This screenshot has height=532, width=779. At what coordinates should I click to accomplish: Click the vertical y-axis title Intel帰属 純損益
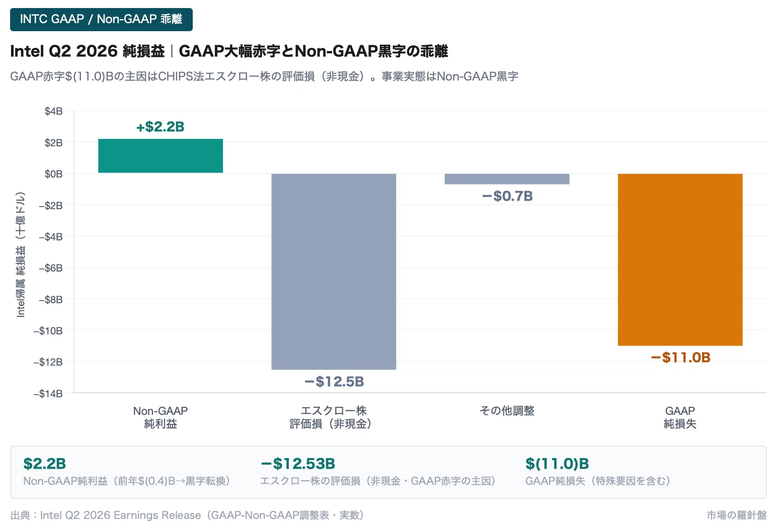(x=21, y=254)
